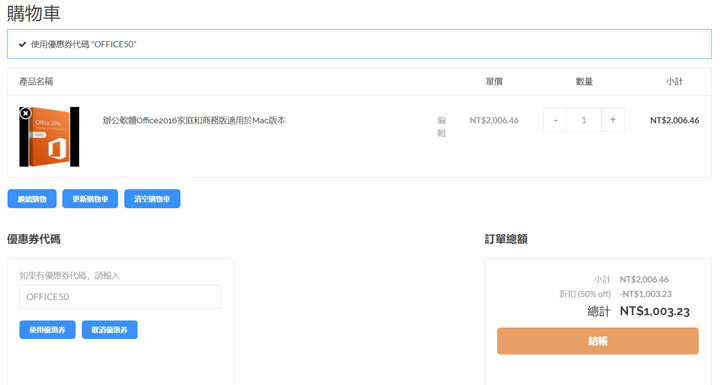The width and height of the screenshot is (720, 385).
Task: Click the 更新購物車 button
Action: (90, 199)
